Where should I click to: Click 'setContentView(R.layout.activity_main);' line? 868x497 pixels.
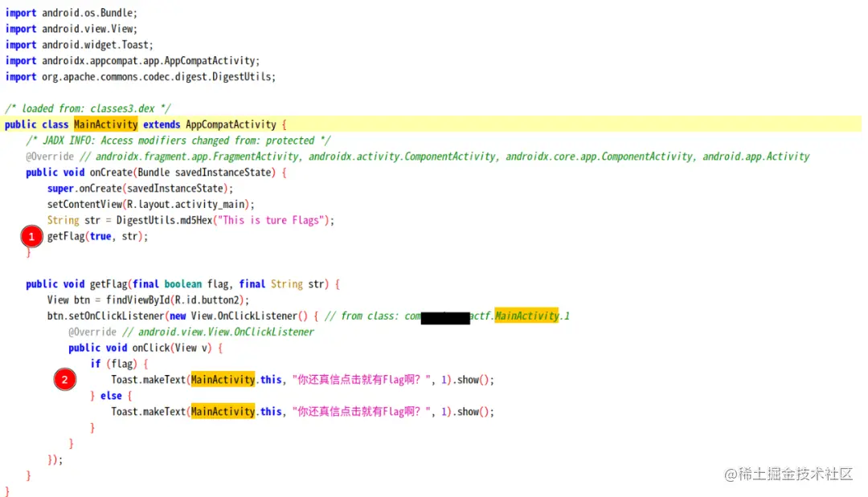150,205
